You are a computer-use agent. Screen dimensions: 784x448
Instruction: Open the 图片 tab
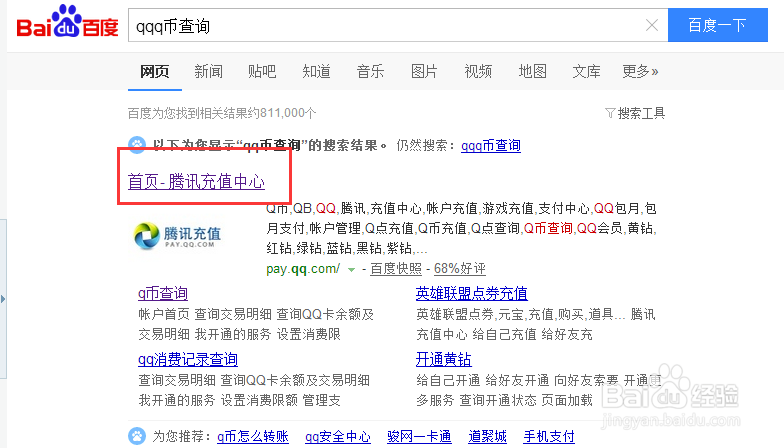click(x=424, y=72)
